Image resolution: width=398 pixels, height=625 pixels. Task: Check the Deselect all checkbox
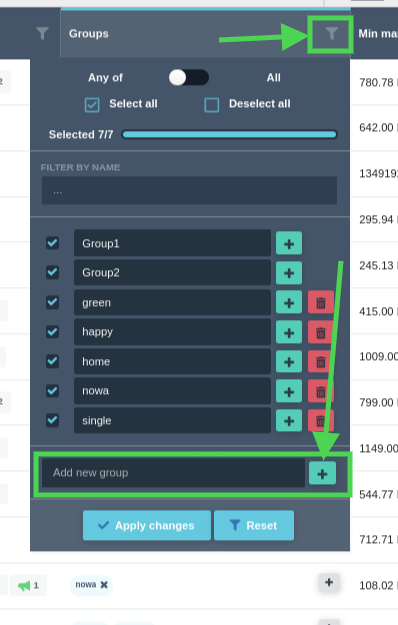pyautogui.click(x=212, y=105)
